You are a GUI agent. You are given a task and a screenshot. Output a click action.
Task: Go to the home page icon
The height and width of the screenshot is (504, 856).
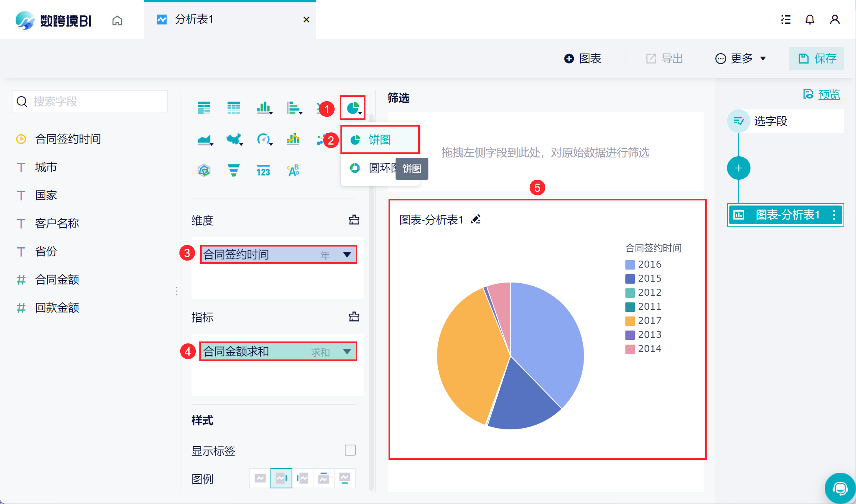coord(117,20)
